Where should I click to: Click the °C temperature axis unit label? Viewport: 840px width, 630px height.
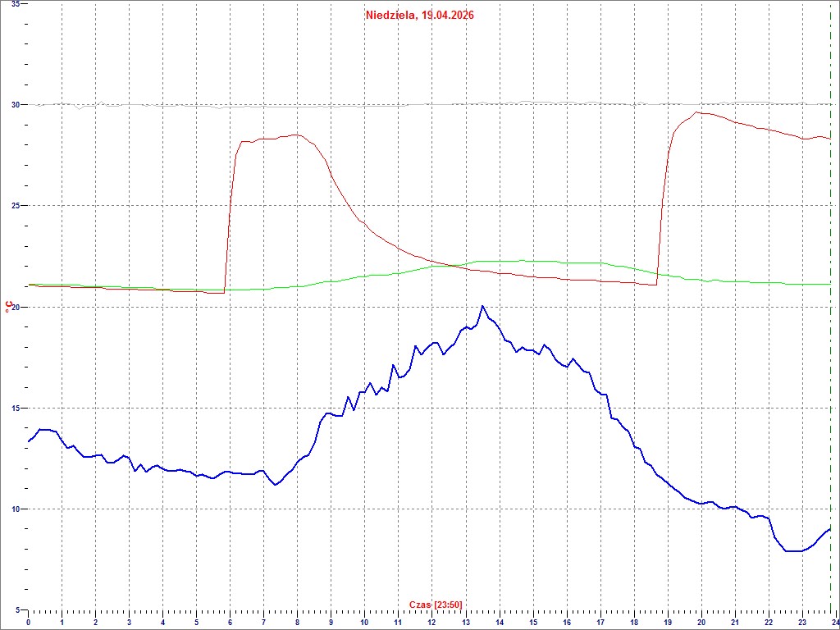[x=8, y=307]
